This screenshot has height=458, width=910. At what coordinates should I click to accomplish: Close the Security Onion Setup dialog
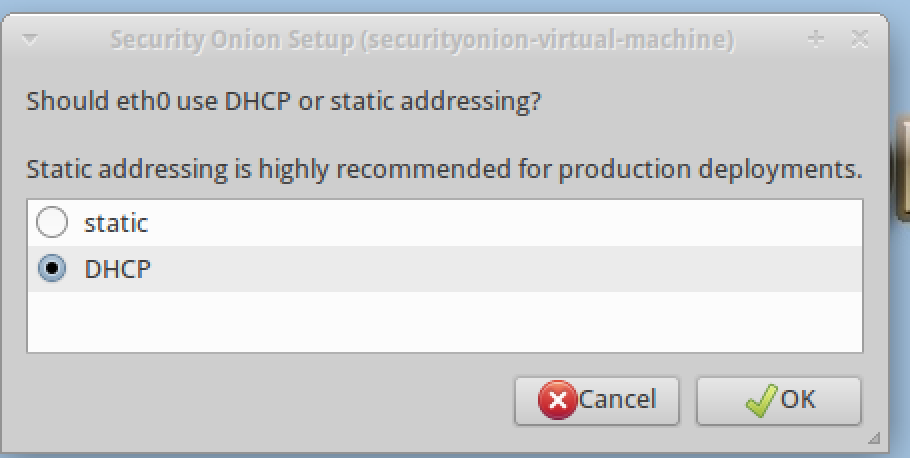pos(859,40)
